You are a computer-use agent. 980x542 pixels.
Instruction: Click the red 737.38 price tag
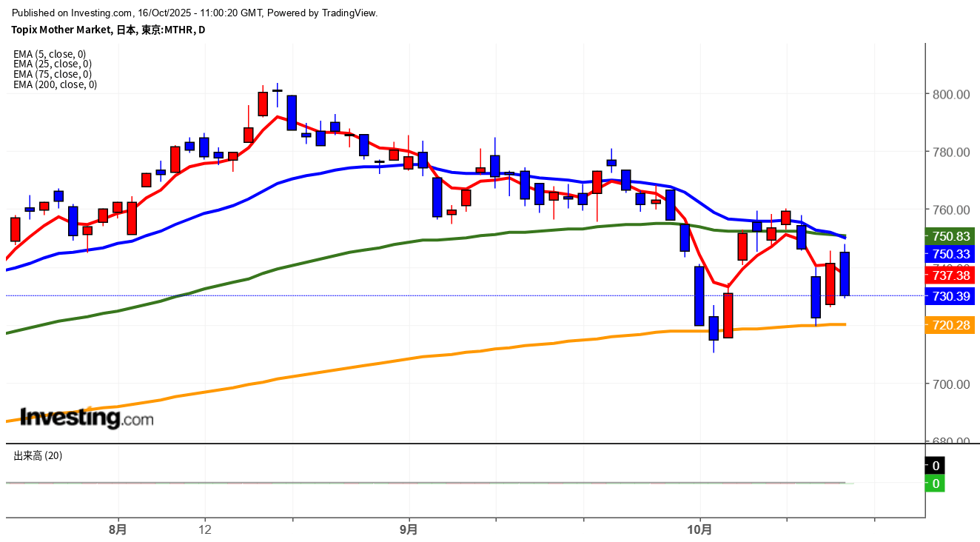(951, 275)
